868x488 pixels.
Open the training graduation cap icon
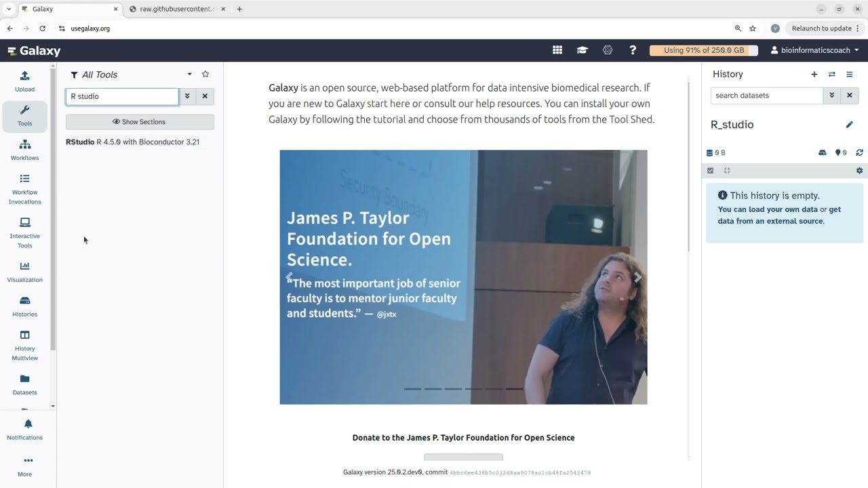click(582, 50)
